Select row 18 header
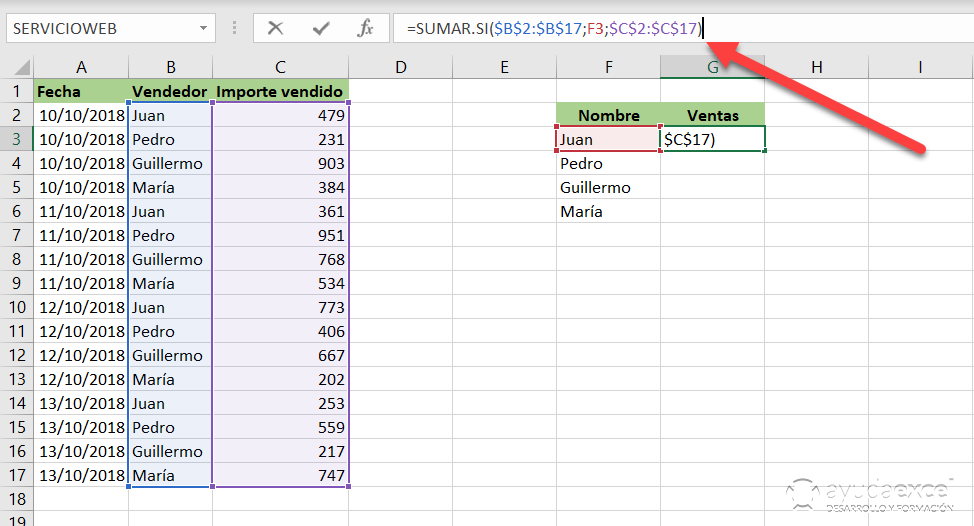Viewport: 974px width, 526px height. pos(17,499)
